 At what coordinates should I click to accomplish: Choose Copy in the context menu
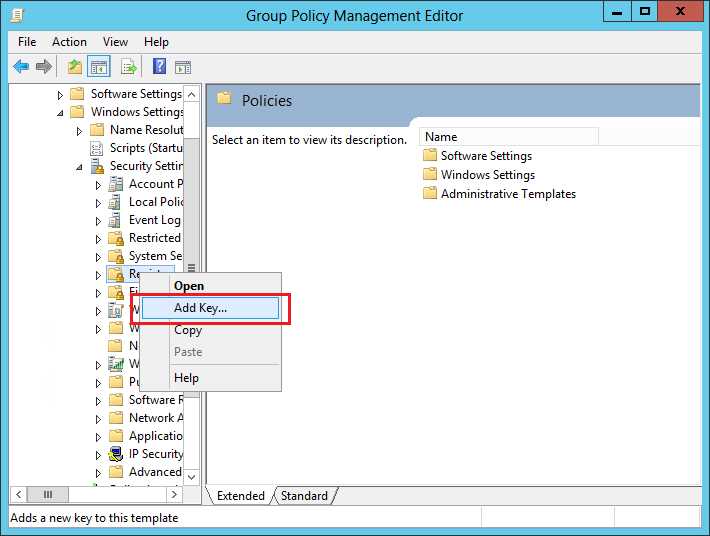(211, 330)
